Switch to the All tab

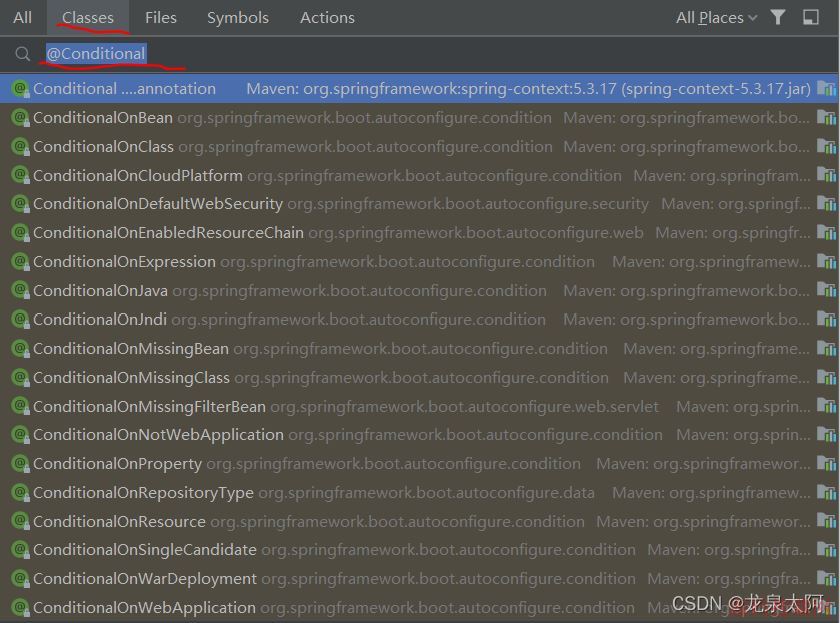pos(22,17)
